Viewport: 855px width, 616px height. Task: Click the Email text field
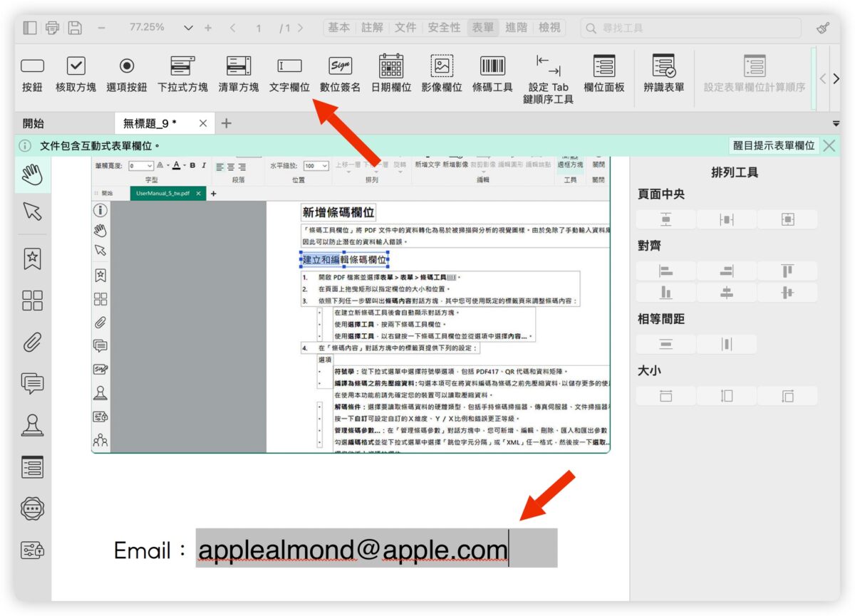(376, 548)
